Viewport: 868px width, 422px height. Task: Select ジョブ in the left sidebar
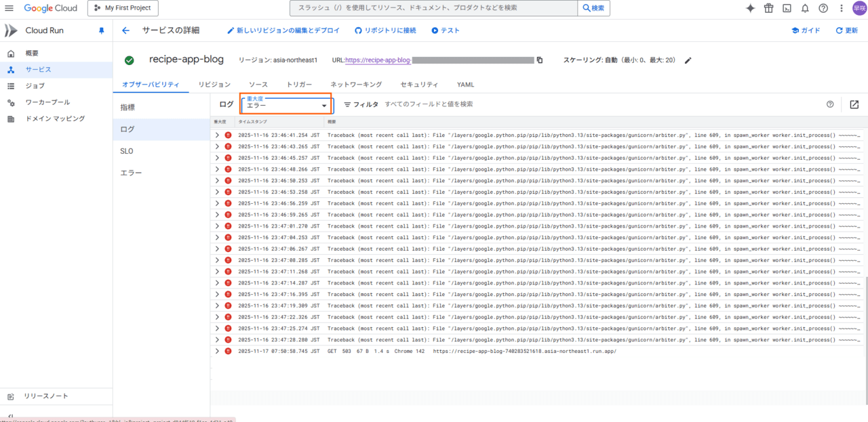click(35, 86)
